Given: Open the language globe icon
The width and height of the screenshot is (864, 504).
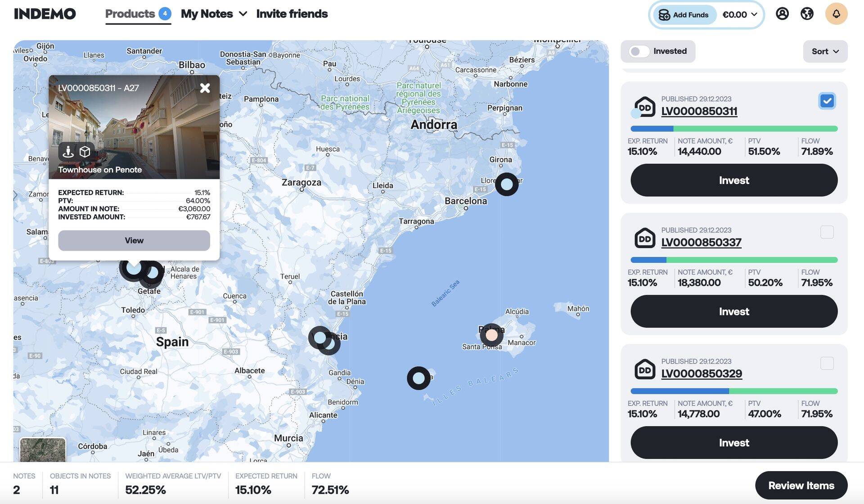Looking at the screenshot, I should tap(807, 13).
